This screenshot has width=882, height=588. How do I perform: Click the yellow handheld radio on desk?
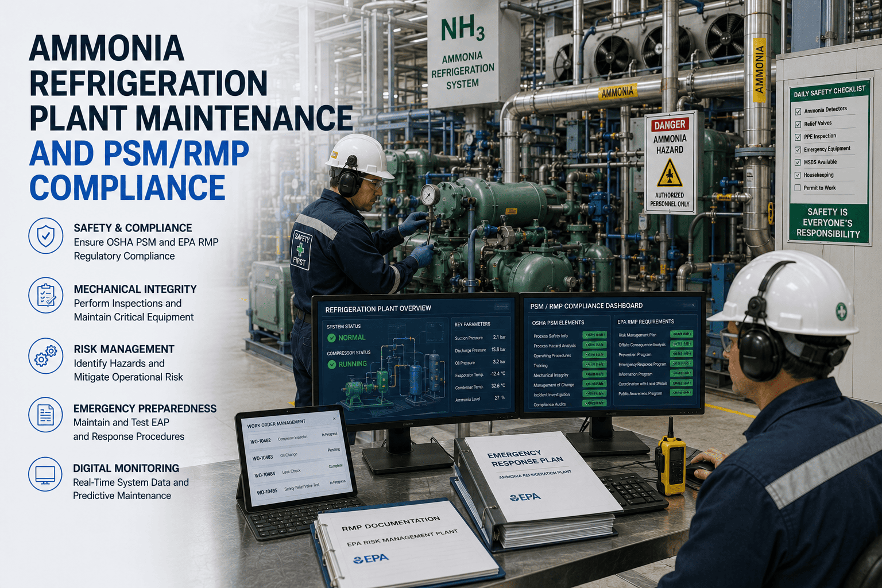pyautogui.click(x=671, y=458)
